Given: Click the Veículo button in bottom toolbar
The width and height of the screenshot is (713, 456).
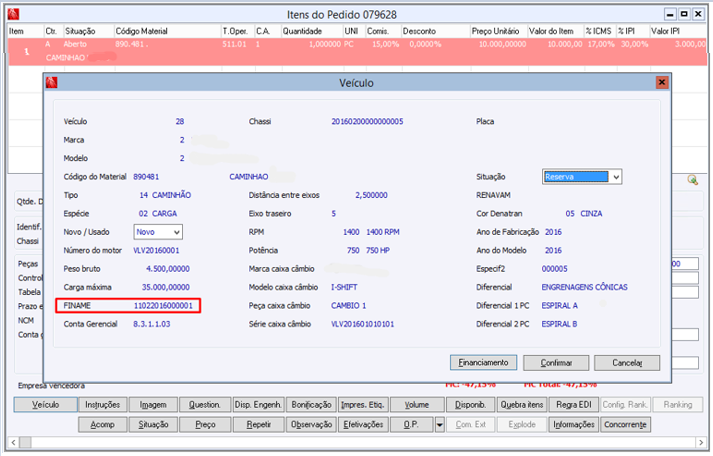Looking at the screenshot, I should [x=45, y=405].
